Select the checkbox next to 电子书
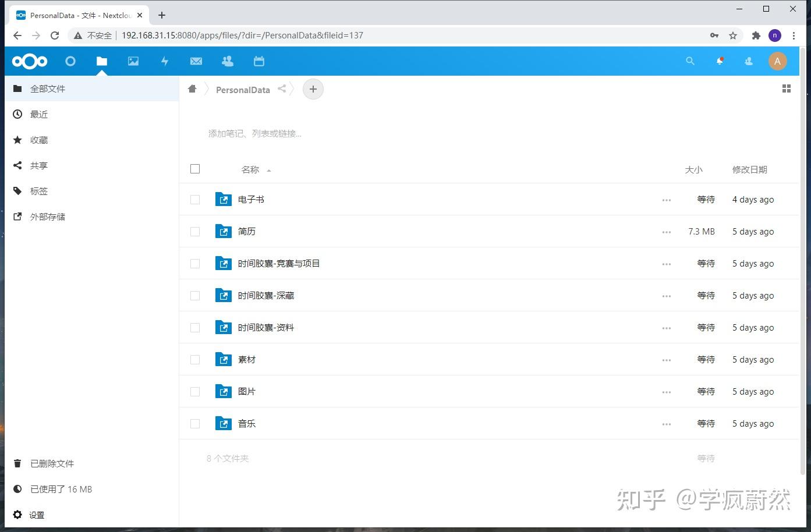This screenshot has height=532, width=811. 194,199
